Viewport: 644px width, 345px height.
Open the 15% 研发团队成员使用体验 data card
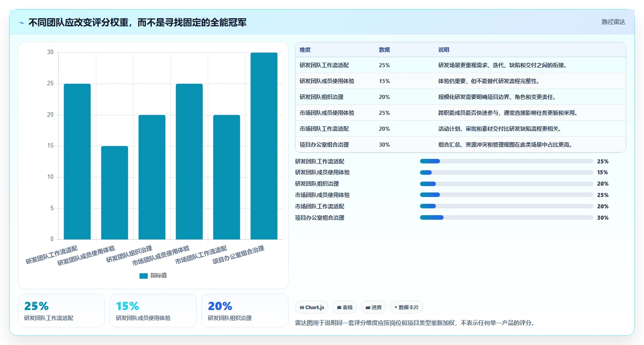click(153, 310)
